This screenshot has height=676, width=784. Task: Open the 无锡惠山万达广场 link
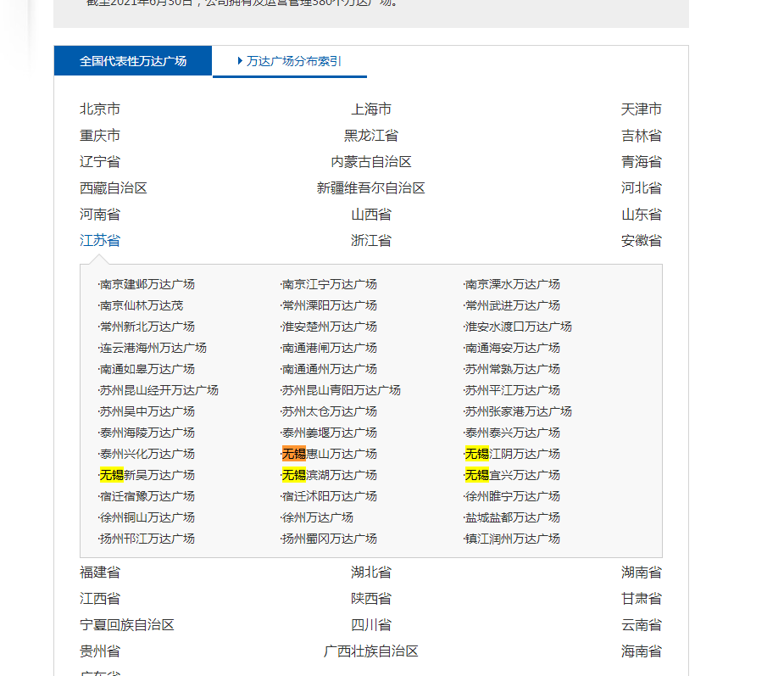point(329,454)
